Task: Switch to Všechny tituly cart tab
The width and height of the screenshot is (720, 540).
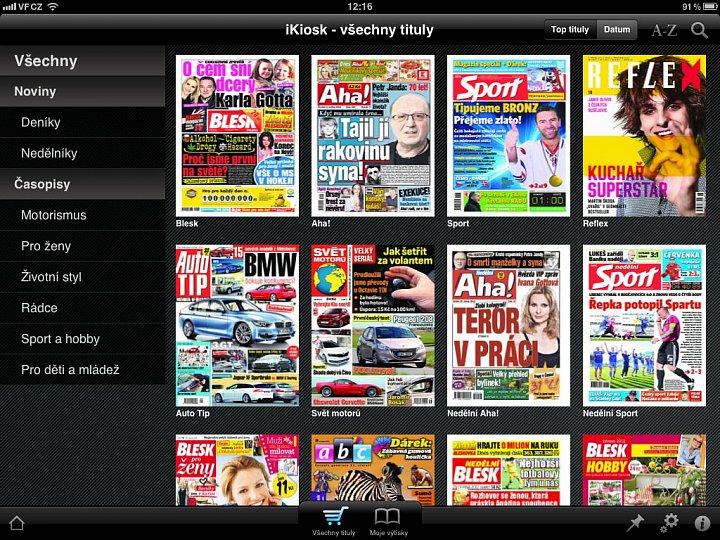Action: [334, 522]
